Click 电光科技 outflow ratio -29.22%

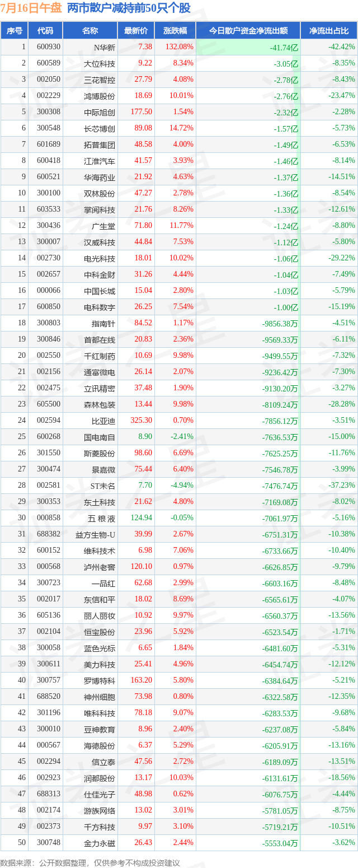(x=341, y=258)
